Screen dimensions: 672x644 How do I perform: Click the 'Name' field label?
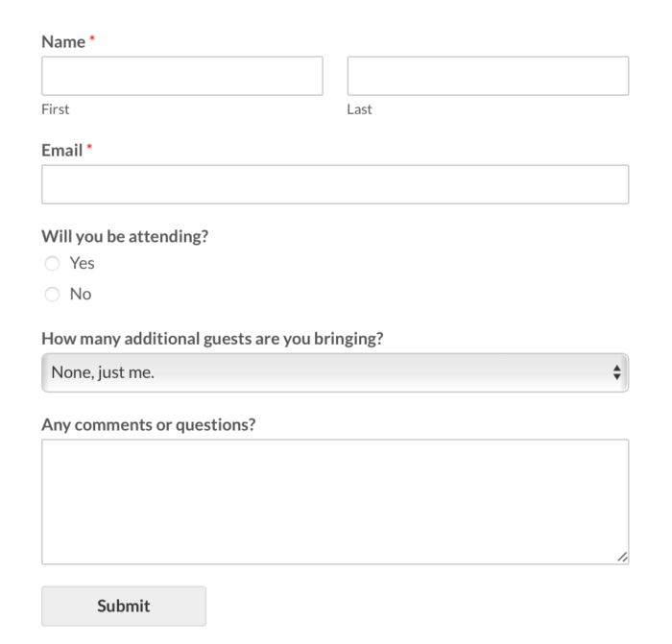point(62,43)
